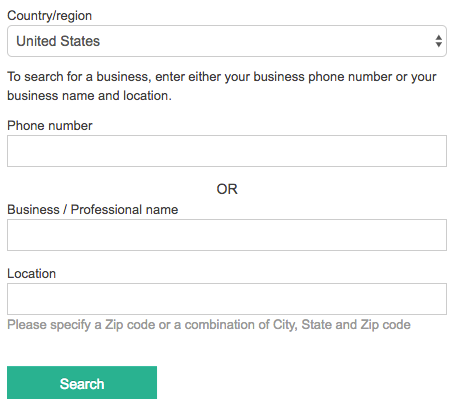The width and height of the screenshot is (451, 417).
Task: Click inside Business / Professional name field
Action: [227, 235]
